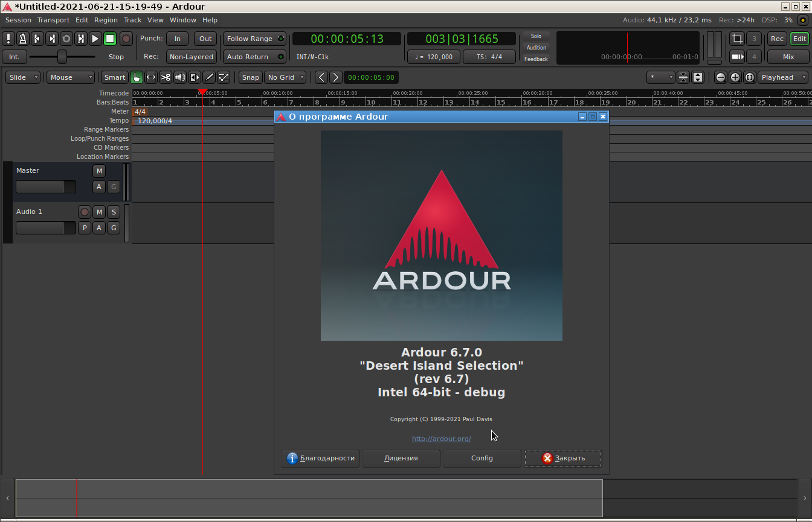
Task: Select the Grab (hand) mode tool
Action: [x=137, y=77]
